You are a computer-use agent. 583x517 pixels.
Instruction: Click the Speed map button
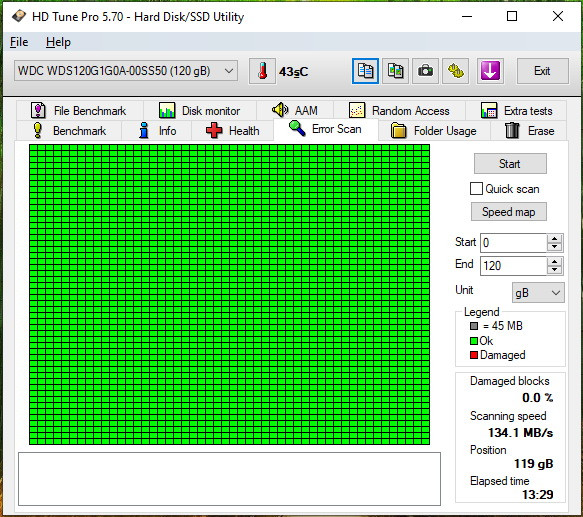coord(509,212)
